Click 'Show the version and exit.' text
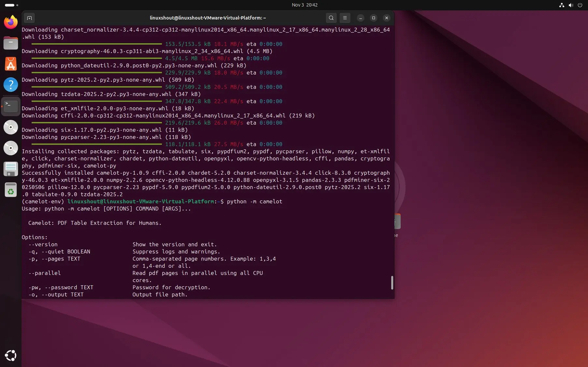The width and height of the screenshot is (588, 367). [175, 244]
